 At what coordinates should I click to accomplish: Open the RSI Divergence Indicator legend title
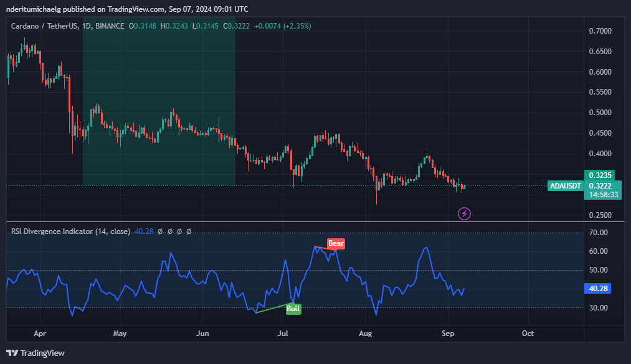(52, 231)
